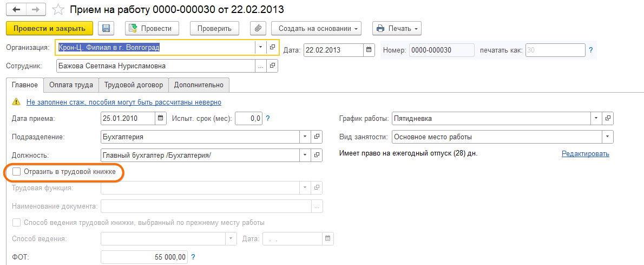Click Провести и закрыть button

click(x=49, y=29)
